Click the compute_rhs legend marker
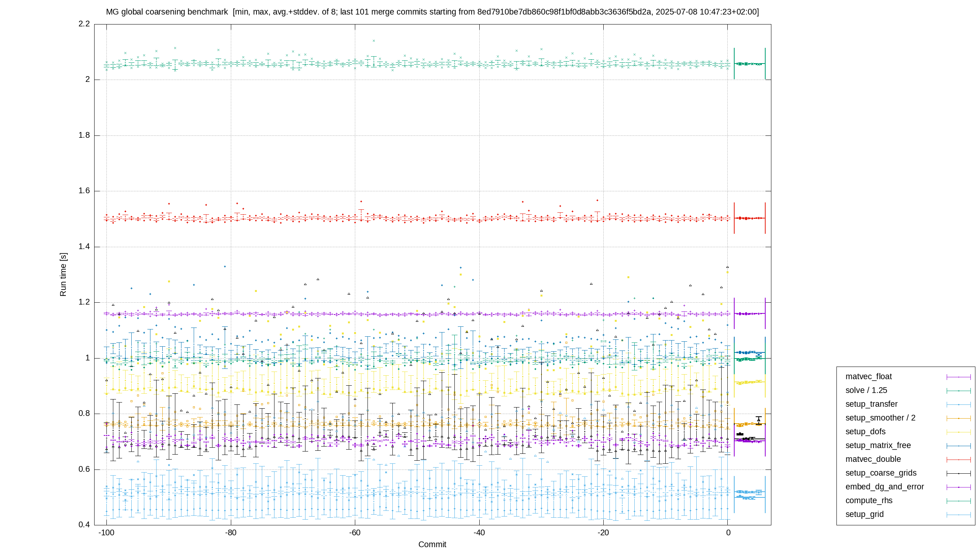Screen dimensions: 980x551 [959, 501]
